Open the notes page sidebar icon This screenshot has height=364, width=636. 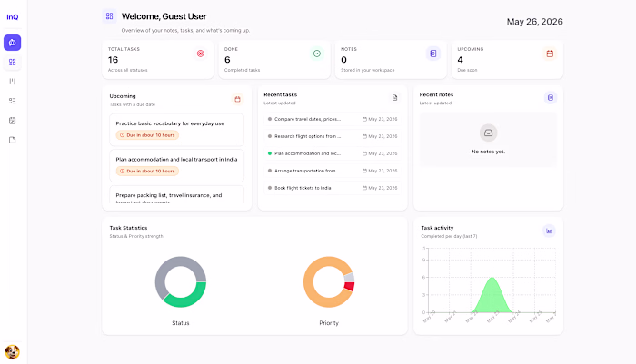pos(12,140)
